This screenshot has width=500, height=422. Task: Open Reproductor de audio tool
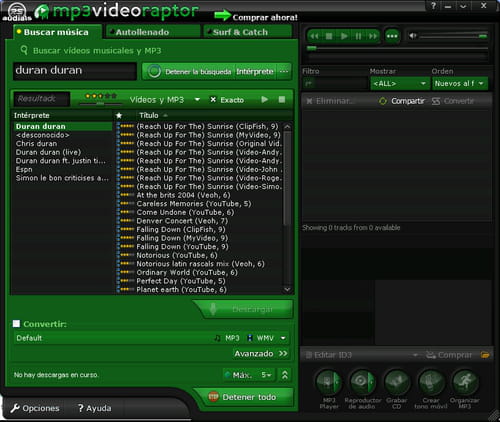pyautogui.click(x=362, y=382)
